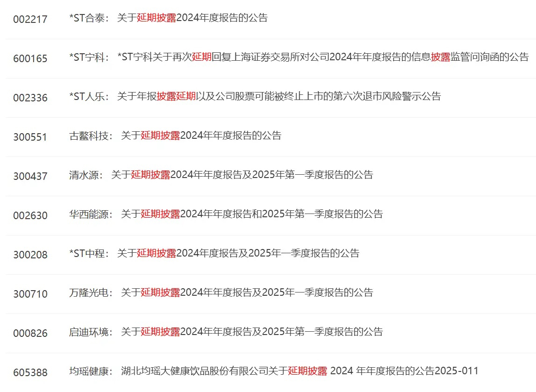Screen dimensions: 536x392
Task: Click stock code 600165
Action: [30, 58]
